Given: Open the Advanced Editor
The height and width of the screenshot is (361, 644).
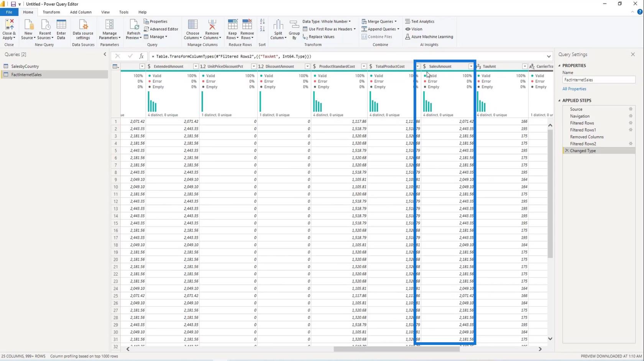Looking at the screenshot, I should 161,29.
